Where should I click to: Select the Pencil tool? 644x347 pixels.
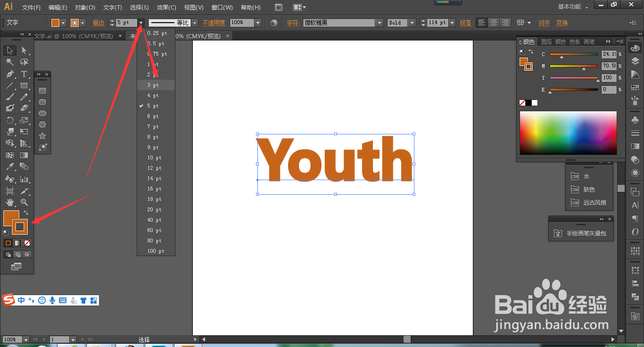coord(24,97)
